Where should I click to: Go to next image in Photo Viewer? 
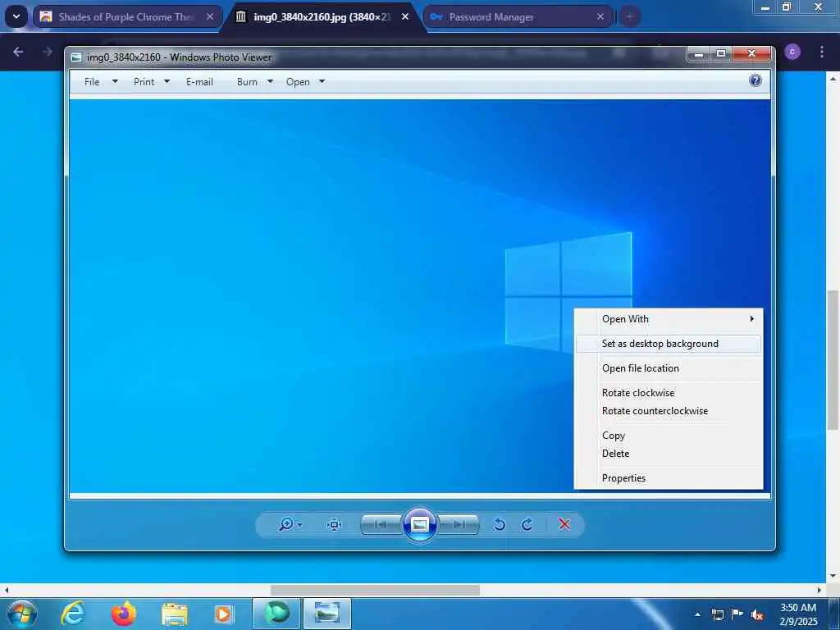point(459,524)
